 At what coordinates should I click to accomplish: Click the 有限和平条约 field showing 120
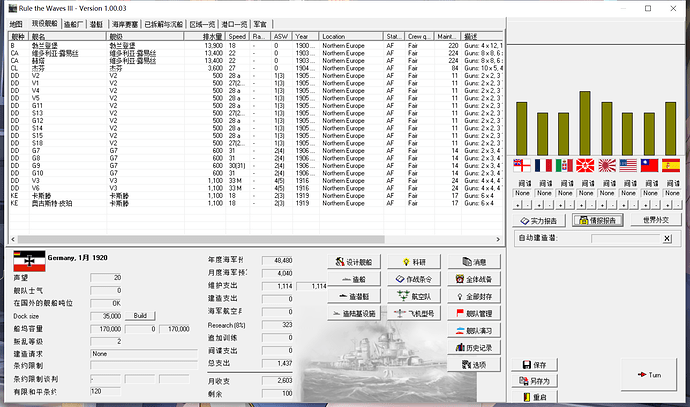pyautogui.click(x=106, y=391)
